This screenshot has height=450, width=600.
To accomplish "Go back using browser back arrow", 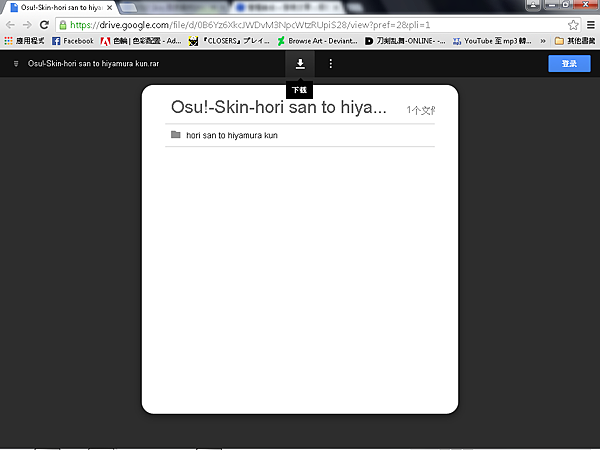I will coord(10,25).
